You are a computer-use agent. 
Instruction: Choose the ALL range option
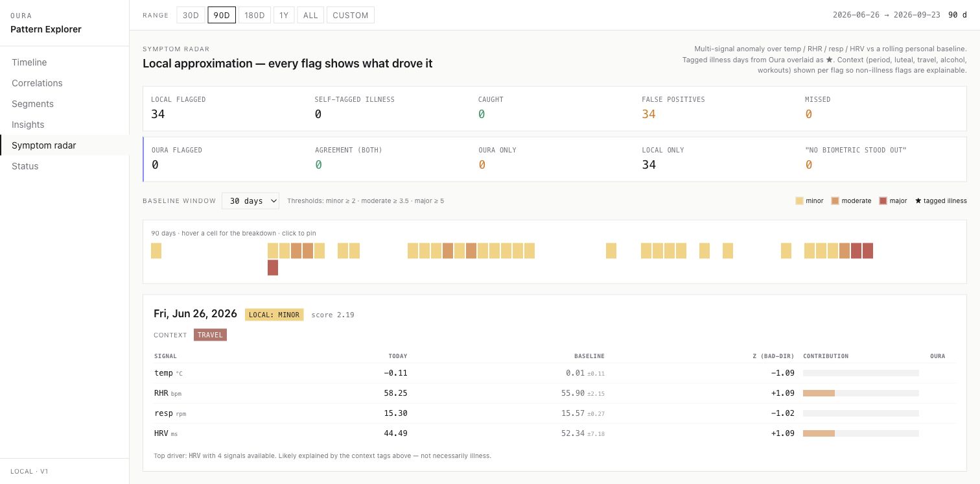pos(310,15)
